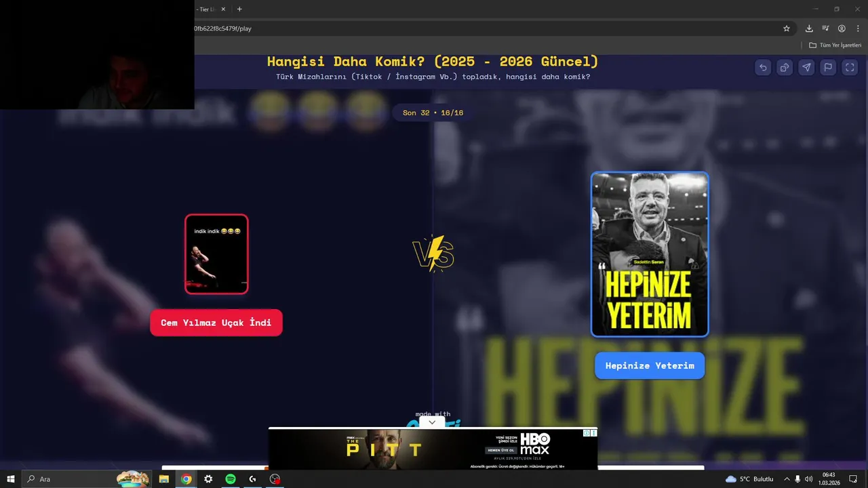
Task: Choose the Hepinize Yeterim button
Action: (650, 366)
